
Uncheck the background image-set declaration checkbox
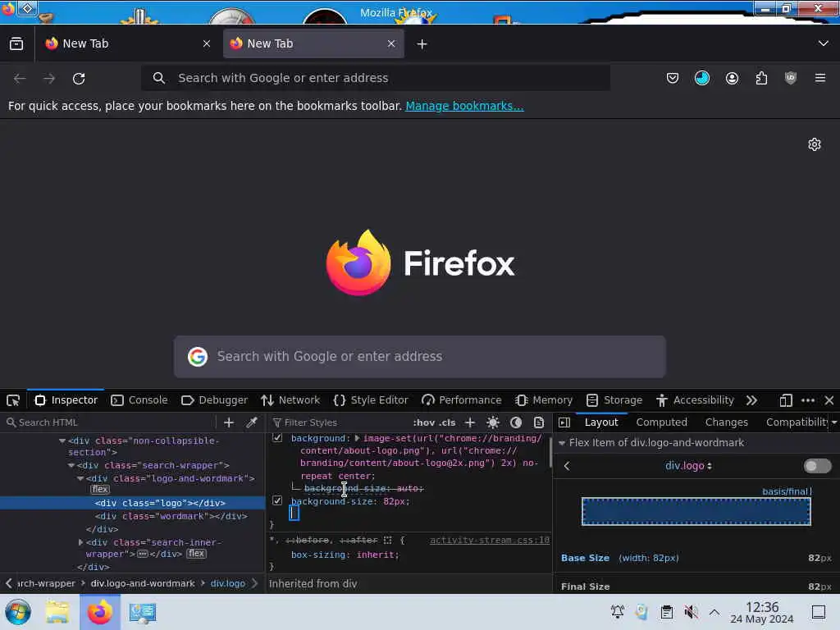tap(277, 438)
